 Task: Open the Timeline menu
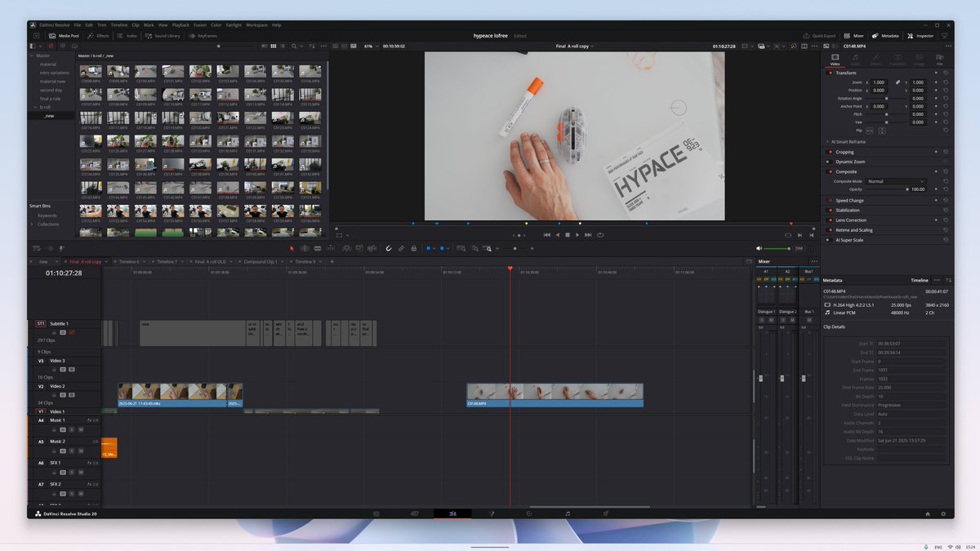[118, 24]
